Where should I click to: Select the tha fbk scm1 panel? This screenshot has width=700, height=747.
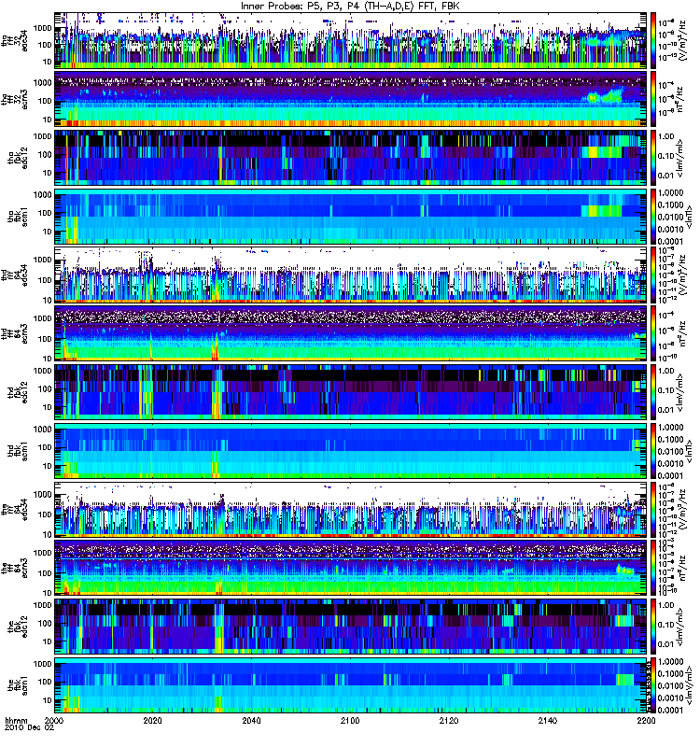[351, 217]
